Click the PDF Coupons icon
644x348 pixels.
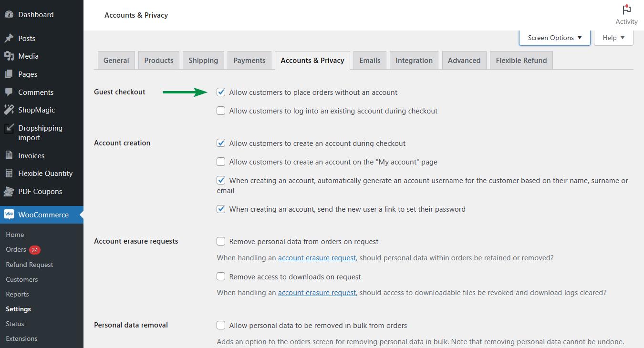click(9, 192)
